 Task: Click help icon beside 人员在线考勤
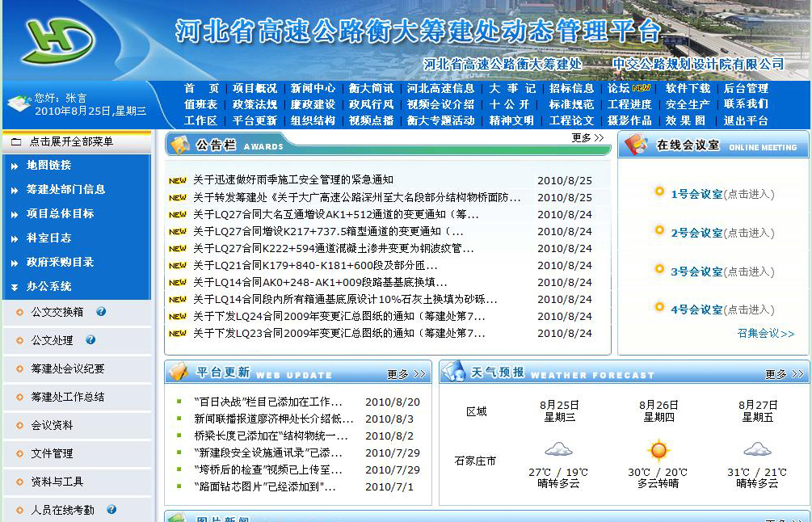[111, 510]
